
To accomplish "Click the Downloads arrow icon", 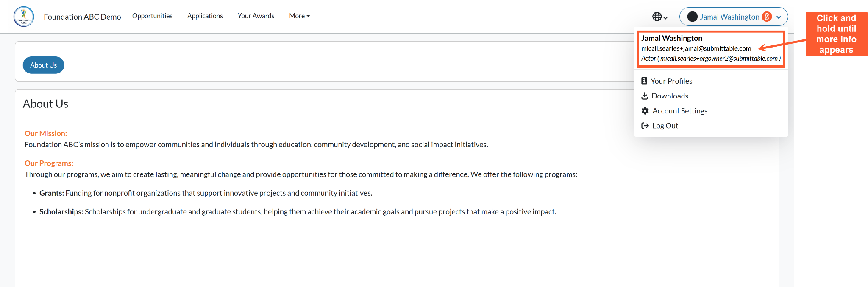I will 645,96.
